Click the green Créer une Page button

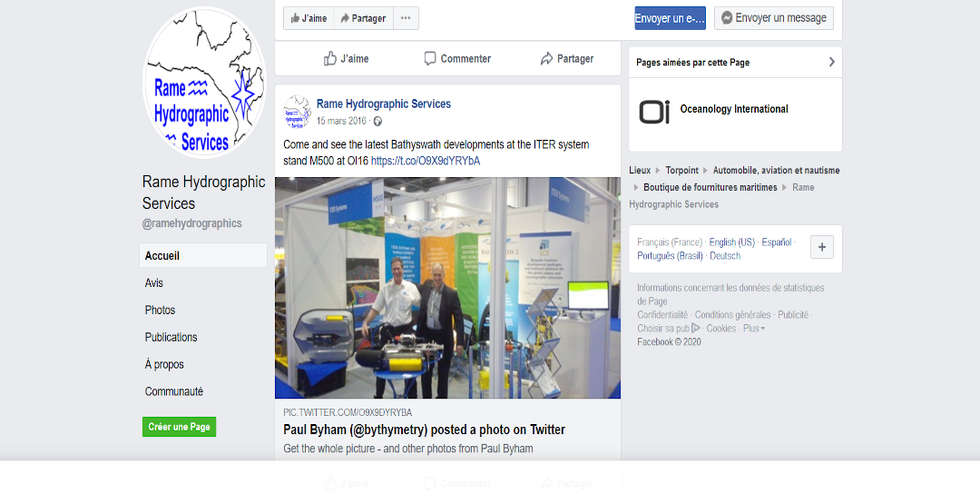(180, 427)
